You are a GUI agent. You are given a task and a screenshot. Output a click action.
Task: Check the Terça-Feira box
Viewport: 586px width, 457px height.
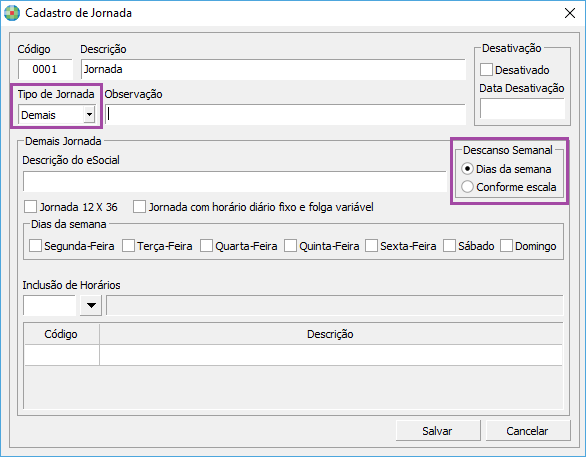coord(128,246)
